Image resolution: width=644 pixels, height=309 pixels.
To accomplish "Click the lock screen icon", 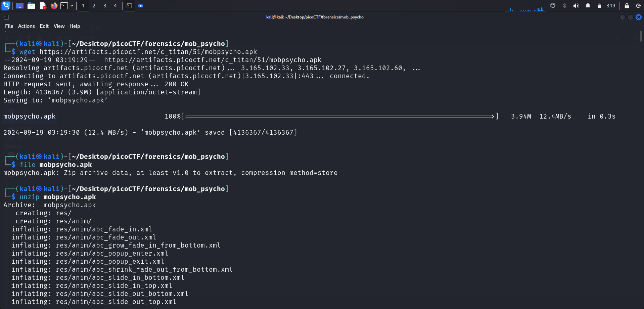I will point(627,6).
